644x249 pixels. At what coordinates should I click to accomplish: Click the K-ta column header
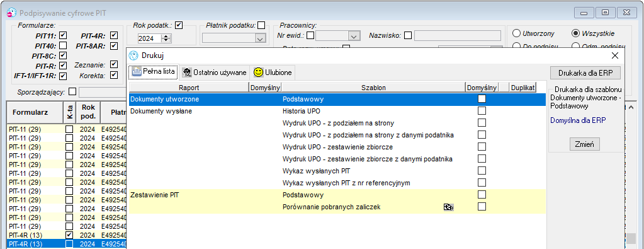click(69, 112)
